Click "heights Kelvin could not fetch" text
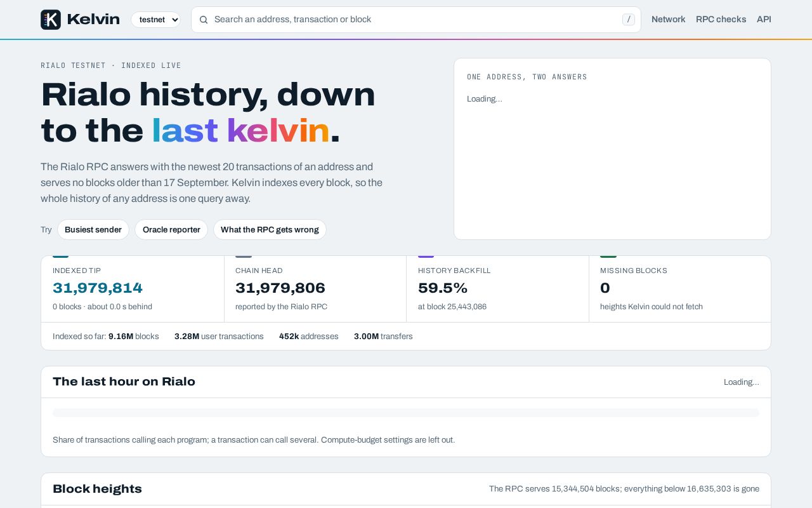Image resolution: width=812 pixels, height=508 pixels. [x=652, y=307]
